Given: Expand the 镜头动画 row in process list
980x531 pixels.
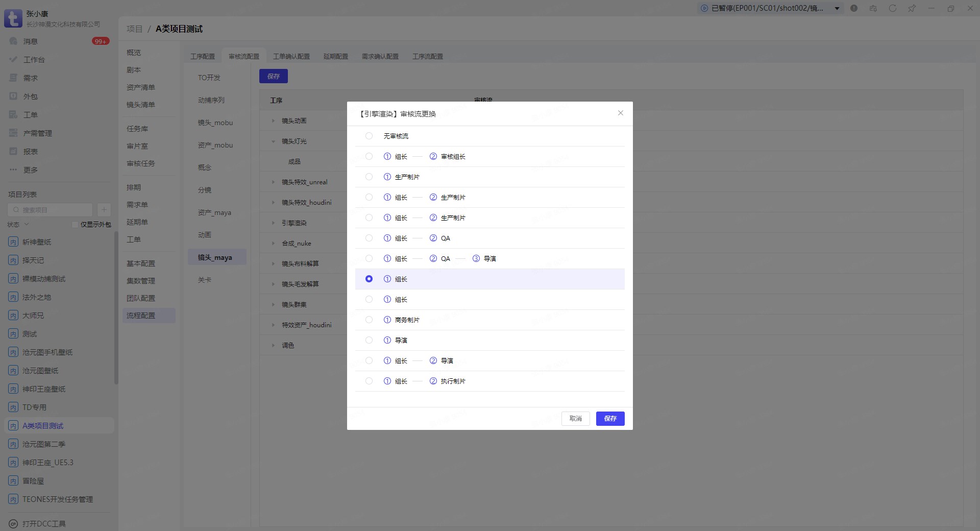Looking at the screenshot, I should (x=273, y=121).
